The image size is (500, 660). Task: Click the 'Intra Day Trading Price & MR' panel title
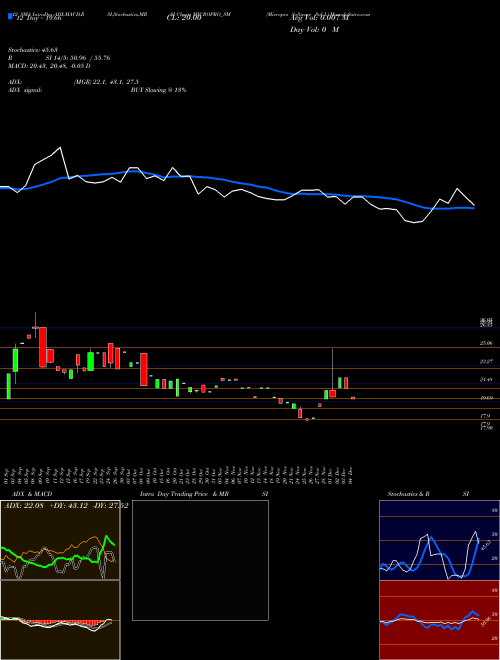pyautogui.click(x=184, y=494)
